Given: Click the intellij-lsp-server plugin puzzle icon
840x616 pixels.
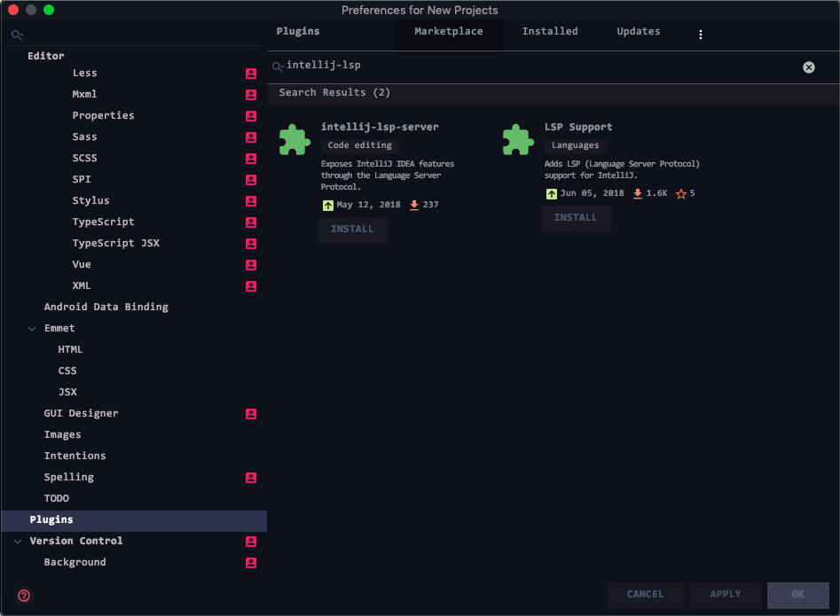Looking at the screenshot, I should [x=294, y=140].
